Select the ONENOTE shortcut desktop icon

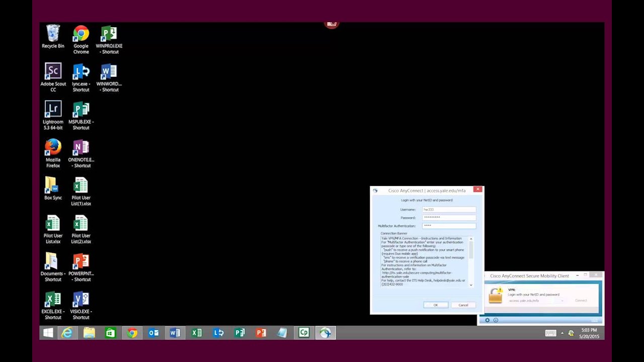click(x=81, y=153)
